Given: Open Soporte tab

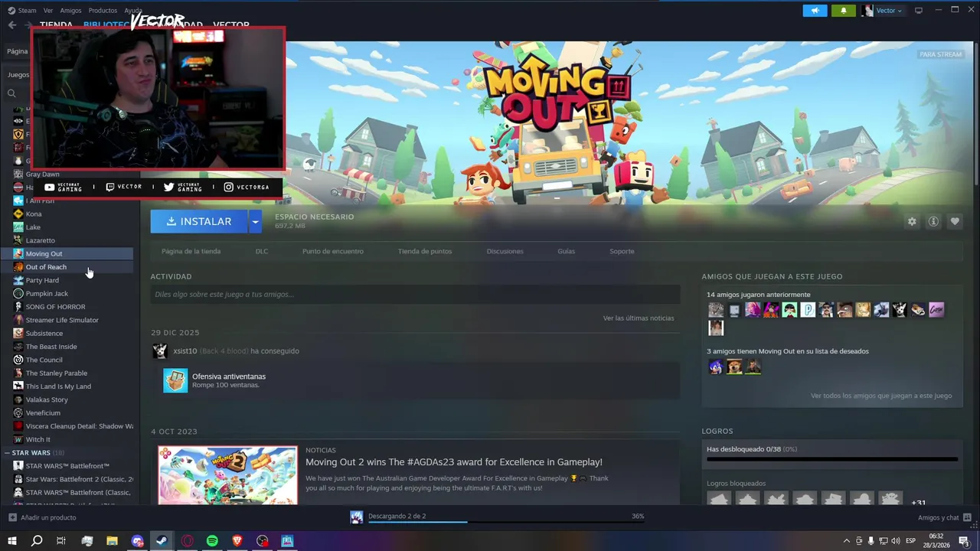Looking at the screenshot, I should [622, 251].
